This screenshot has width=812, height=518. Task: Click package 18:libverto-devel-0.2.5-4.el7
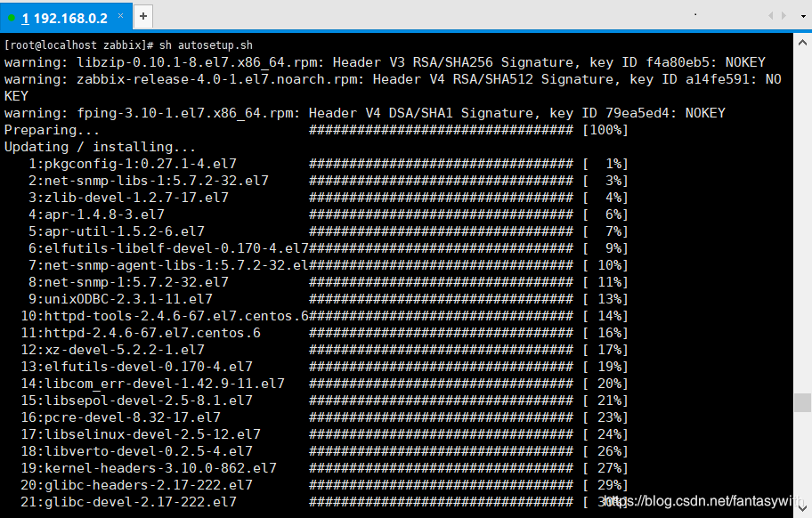tap(137, 451)
